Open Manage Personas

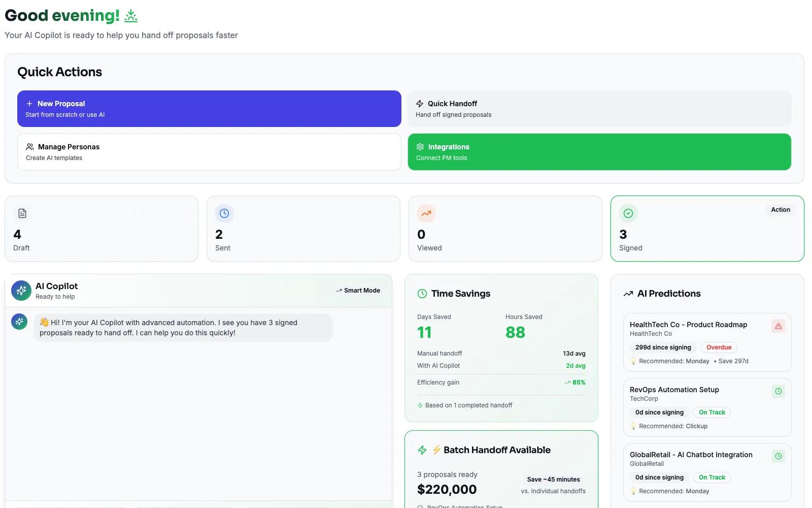point(209,152)
